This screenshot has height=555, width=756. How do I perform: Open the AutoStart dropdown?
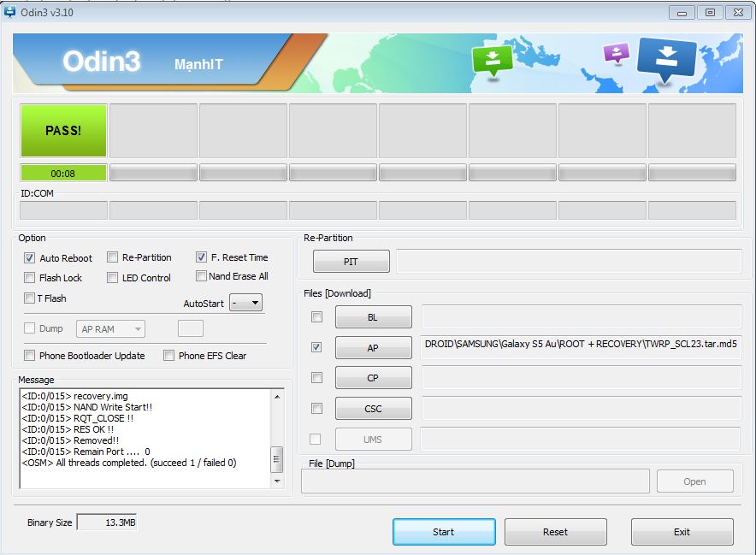coord(246,303)
